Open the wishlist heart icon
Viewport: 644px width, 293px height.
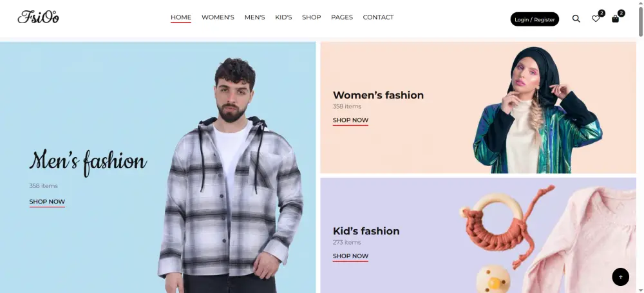click(596, 19)
